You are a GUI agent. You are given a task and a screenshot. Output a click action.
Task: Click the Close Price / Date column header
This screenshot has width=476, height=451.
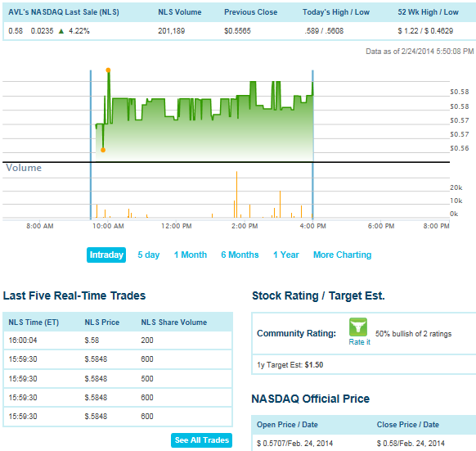pos(407,425)
